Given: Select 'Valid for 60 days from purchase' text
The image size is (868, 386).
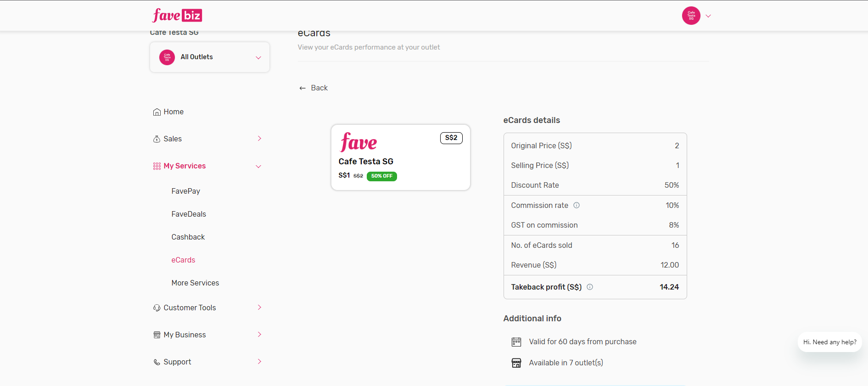Looking at the screenshot, I should coord(582,342).
